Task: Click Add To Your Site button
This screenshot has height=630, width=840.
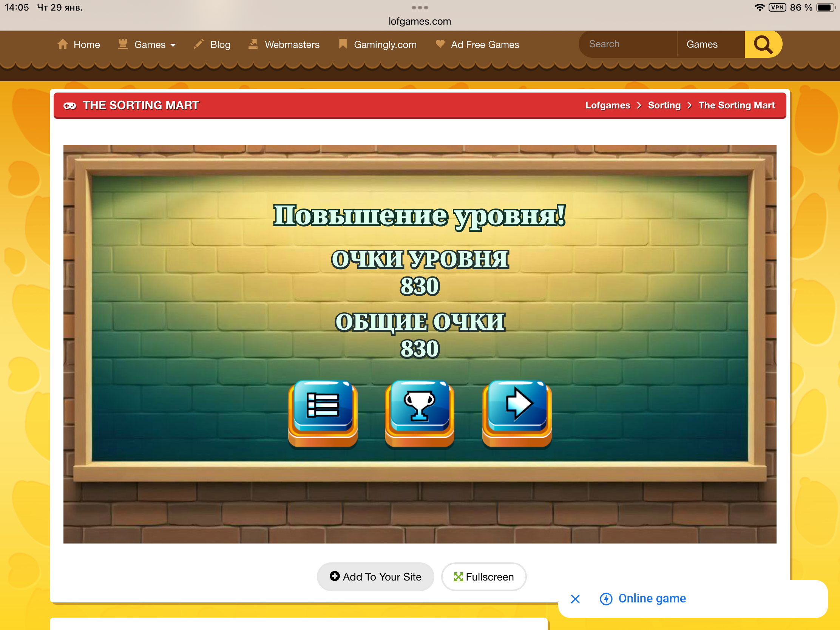Action: tap(375, 576)
